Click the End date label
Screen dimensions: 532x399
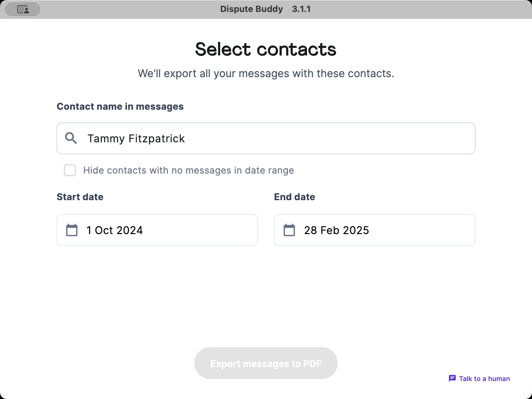coord(294,197)
